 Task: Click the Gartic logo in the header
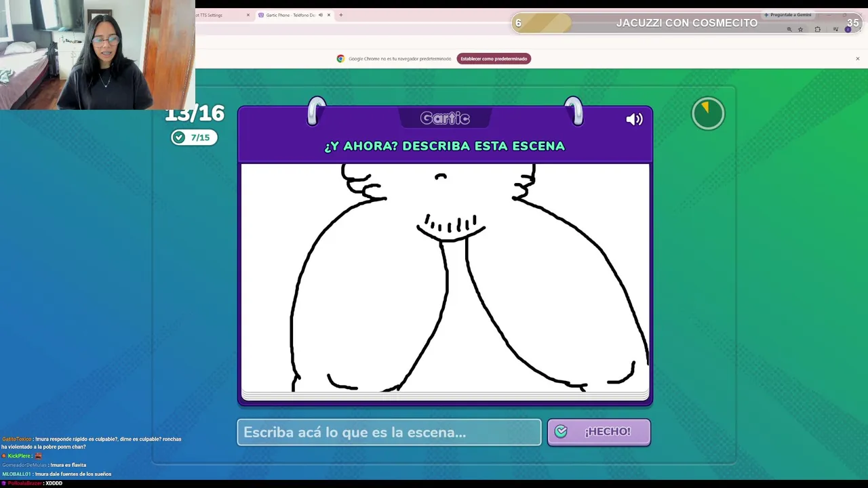[x=445, y=119]
